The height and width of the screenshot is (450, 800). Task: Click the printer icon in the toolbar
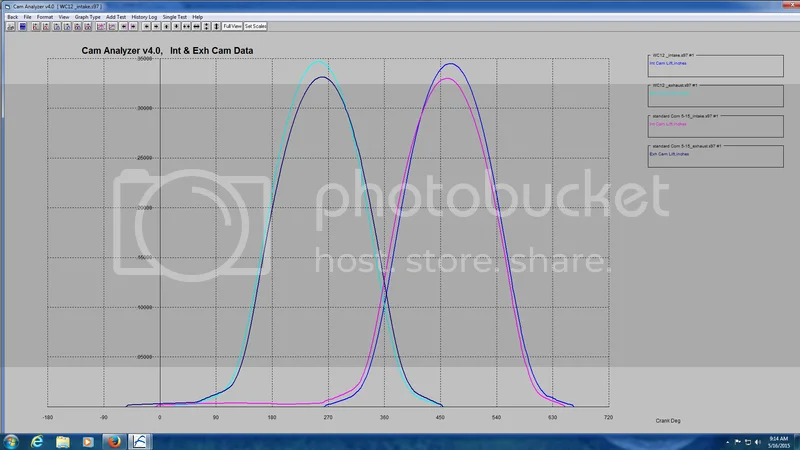[x=10, y=26]
